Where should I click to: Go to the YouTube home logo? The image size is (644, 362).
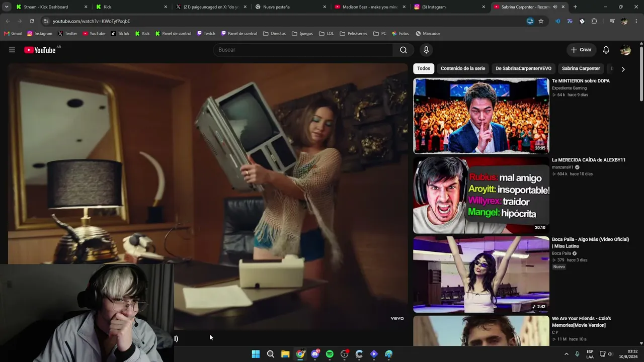click(40, 50)
